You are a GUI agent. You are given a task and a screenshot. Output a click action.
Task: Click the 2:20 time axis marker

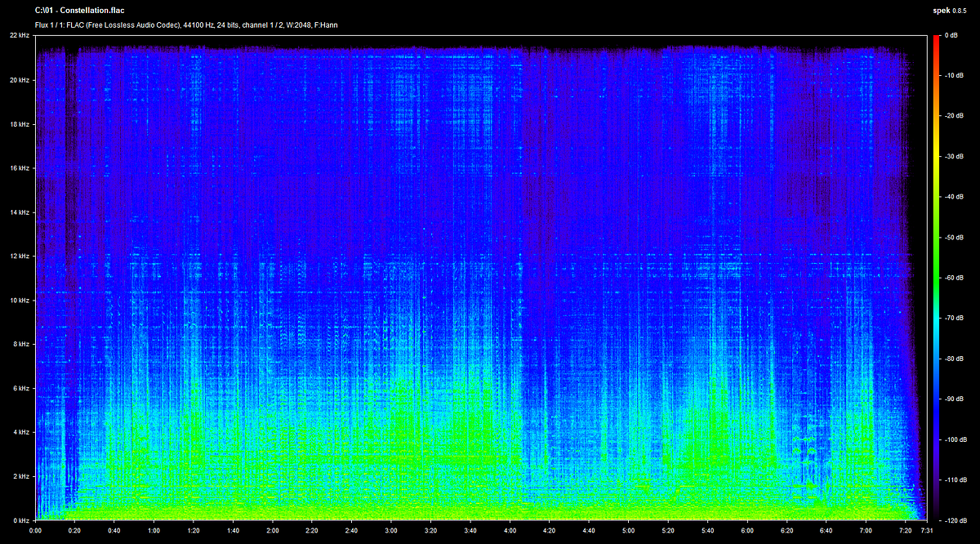pyautogui.click(x=312, y=530)
